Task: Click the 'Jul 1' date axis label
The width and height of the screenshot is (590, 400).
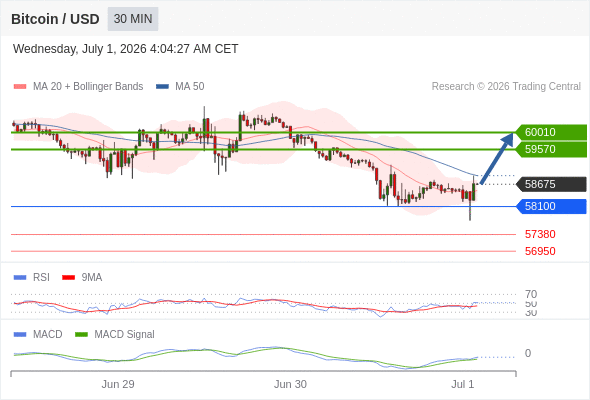Action: pos(462,384)
